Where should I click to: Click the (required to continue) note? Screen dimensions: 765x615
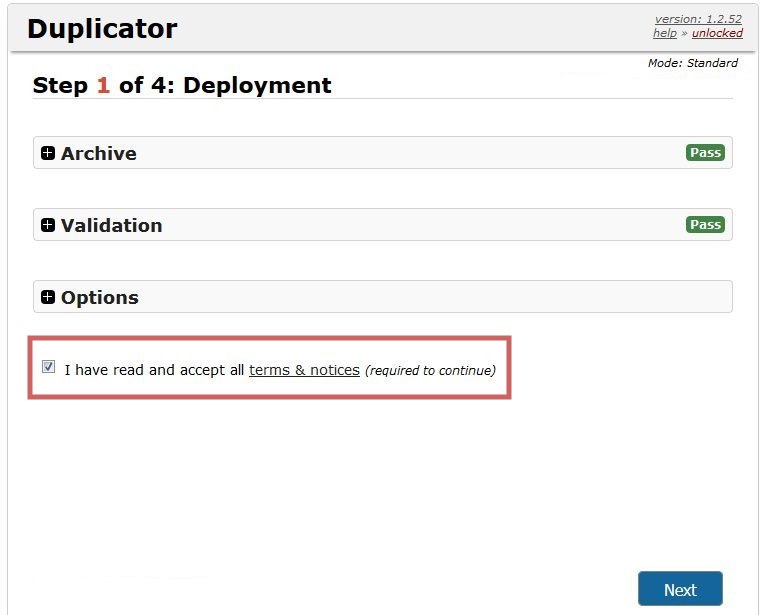[430, 371]
